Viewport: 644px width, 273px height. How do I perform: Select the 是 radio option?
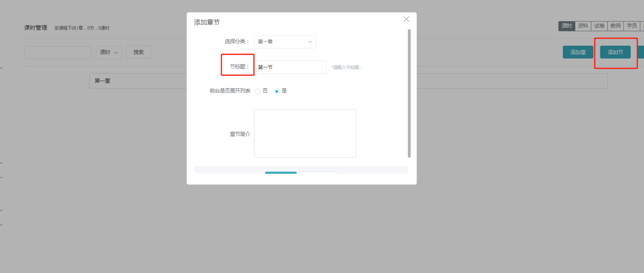tap(277, 91)
